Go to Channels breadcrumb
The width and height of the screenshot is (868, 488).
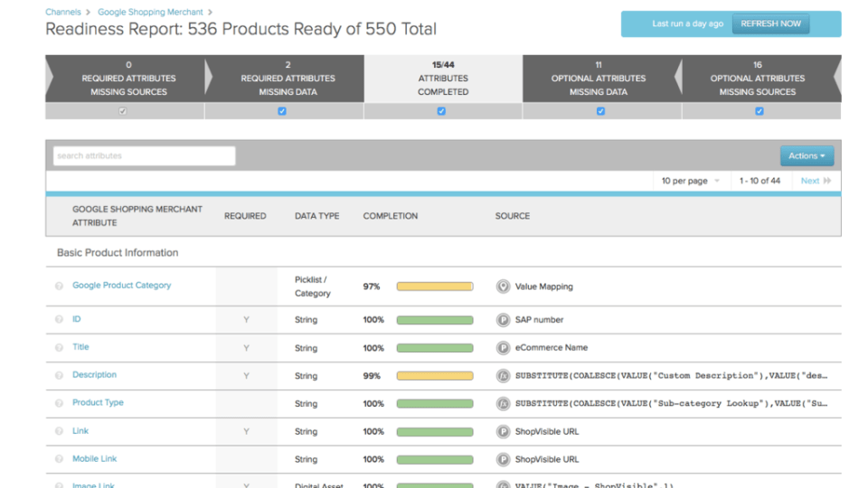[62, 13]
